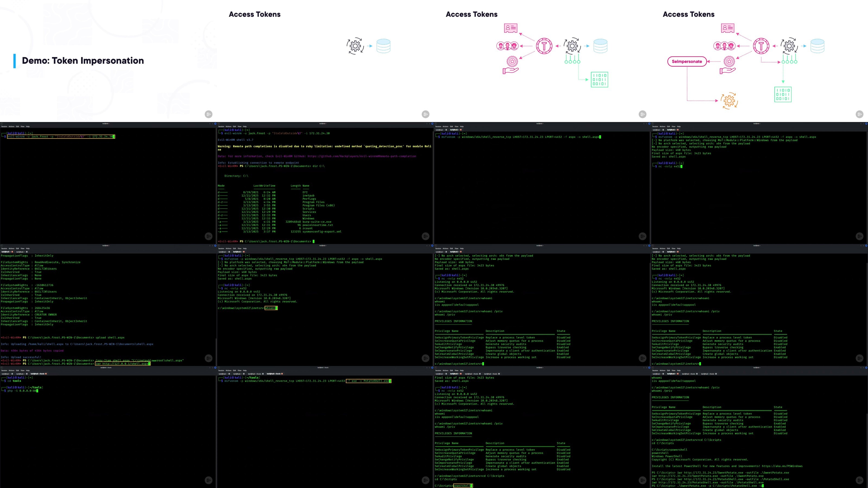Click the highlighted '-f exe -o PotatoShell.exe' text
The width and height of the screenshot is (868, 488).
point(368,381)
